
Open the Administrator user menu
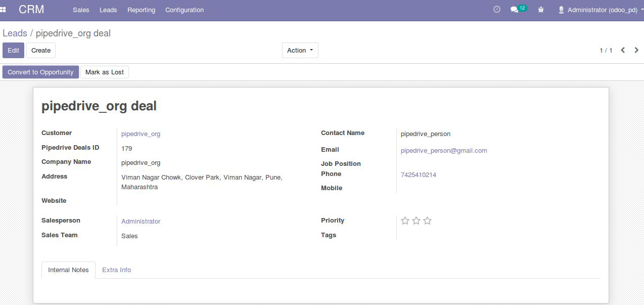(x=599, y=10)
